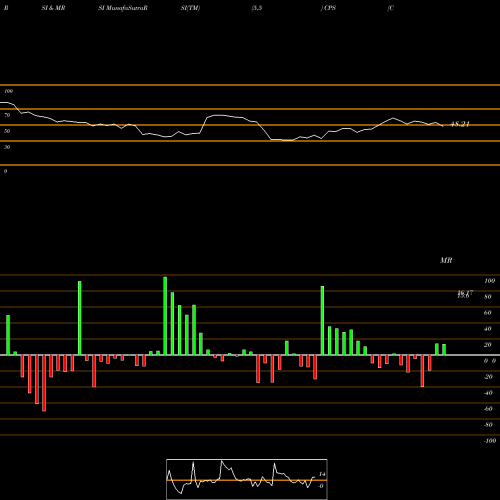
Task: Click the RSI axis label 70
Action: click(7, 115)
